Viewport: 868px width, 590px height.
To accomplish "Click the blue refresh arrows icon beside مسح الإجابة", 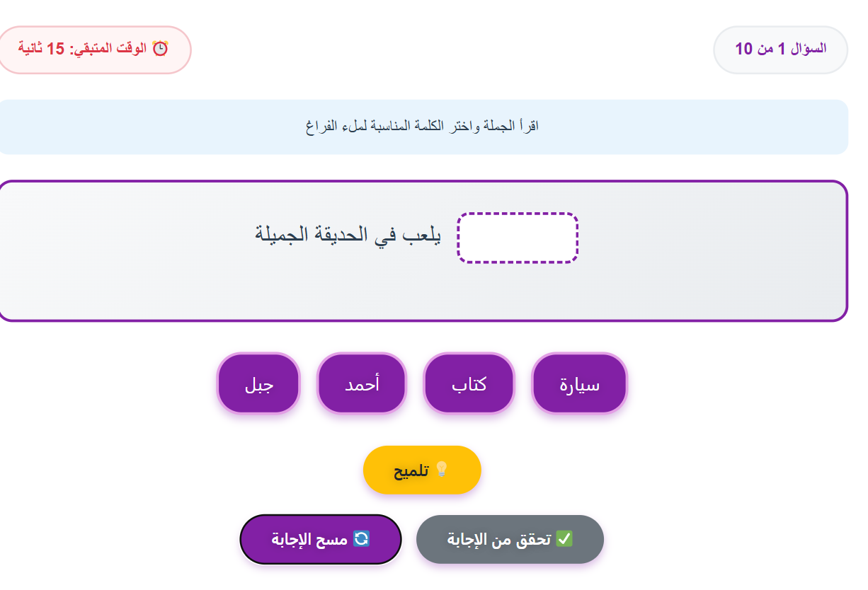I will pos(361,539).
